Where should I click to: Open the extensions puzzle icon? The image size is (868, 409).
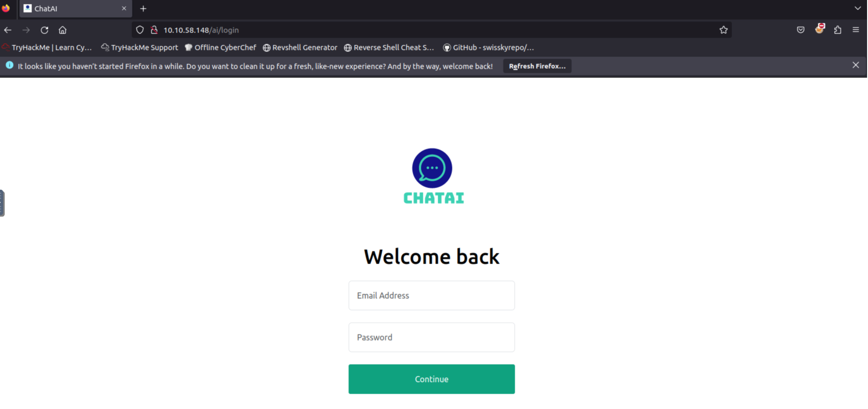pos(837,30)
